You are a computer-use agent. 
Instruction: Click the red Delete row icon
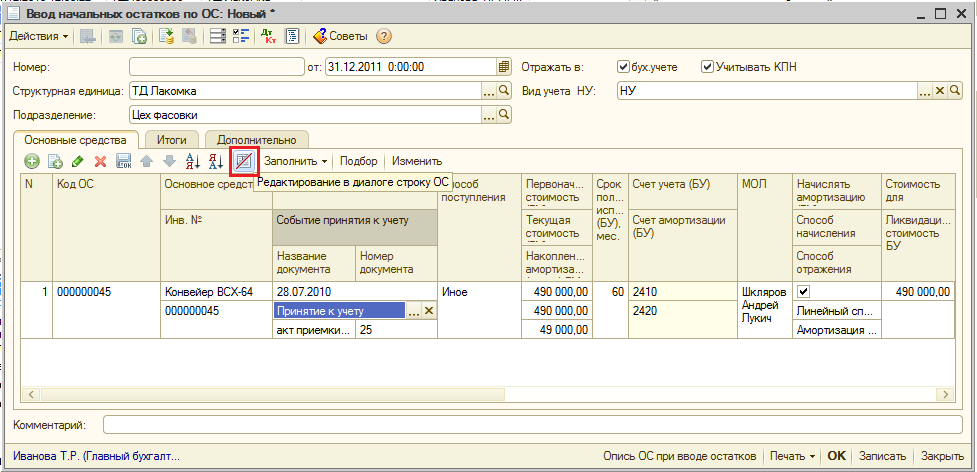(100, 161)
